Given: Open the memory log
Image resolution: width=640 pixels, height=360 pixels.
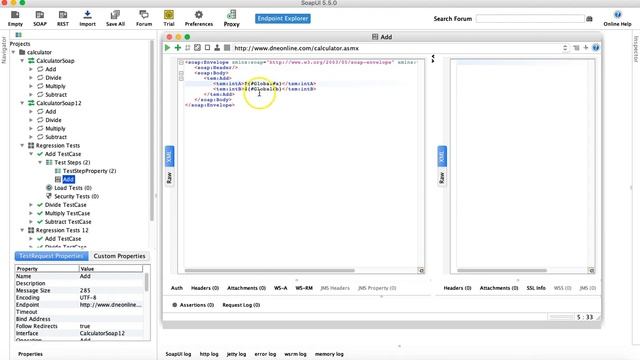Looking at the screenshot, I should [x=329, y=354].
